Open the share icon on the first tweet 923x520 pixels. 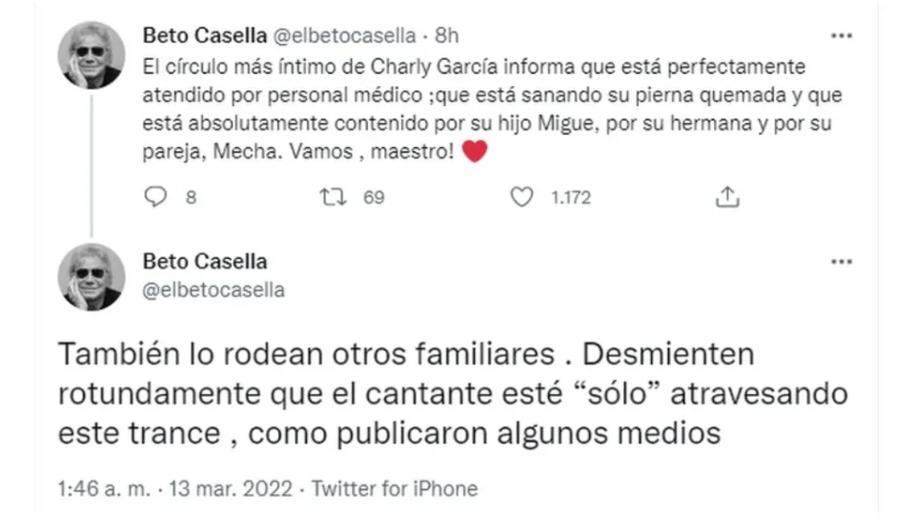pos(728,198)
